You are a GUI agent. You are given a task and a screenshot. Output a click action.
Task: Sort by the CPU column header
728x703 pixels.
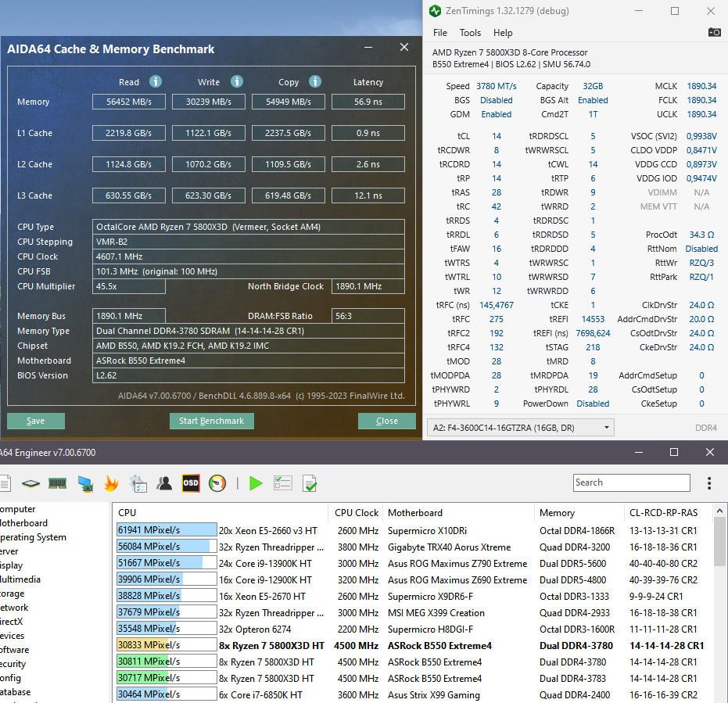tap(221, 513)
